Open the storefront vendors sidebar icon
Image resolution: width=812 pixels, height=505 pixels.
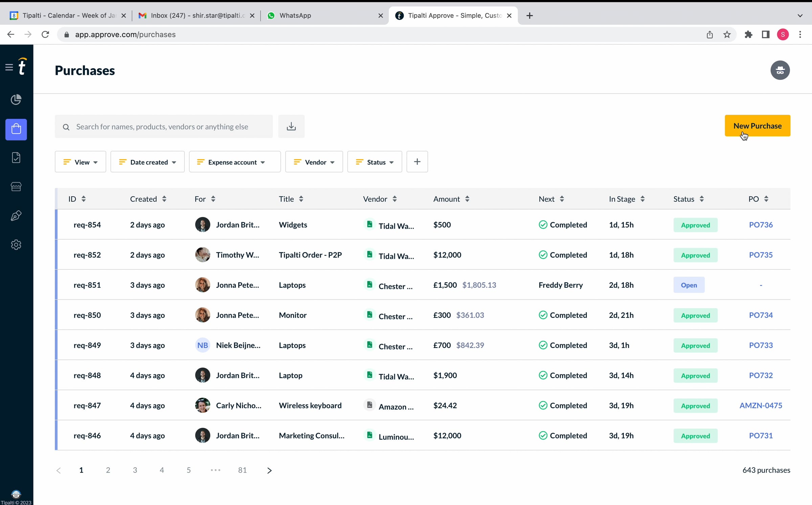point(16,186)
